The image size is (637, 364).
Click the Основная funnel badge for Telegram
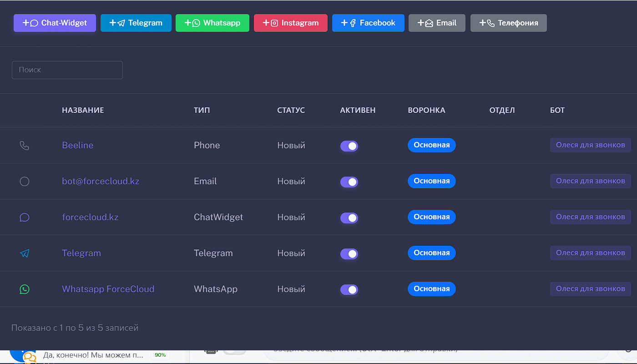point(431,253)
